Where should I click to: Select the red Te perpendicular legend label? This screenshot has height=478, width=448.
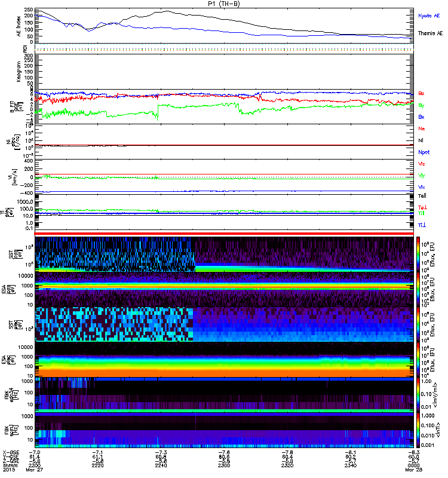tap(422, 207)
